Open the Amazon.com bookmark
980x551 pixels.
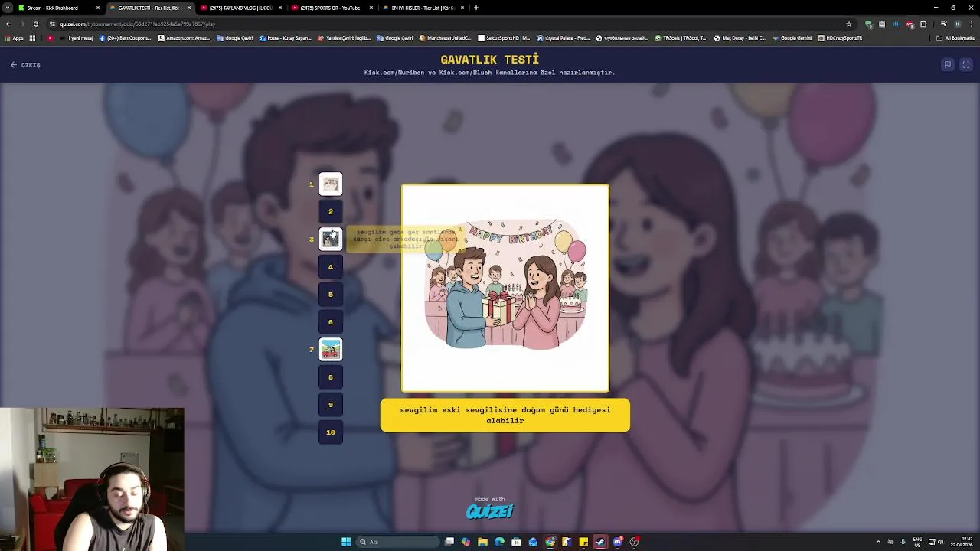coord(184,38)
